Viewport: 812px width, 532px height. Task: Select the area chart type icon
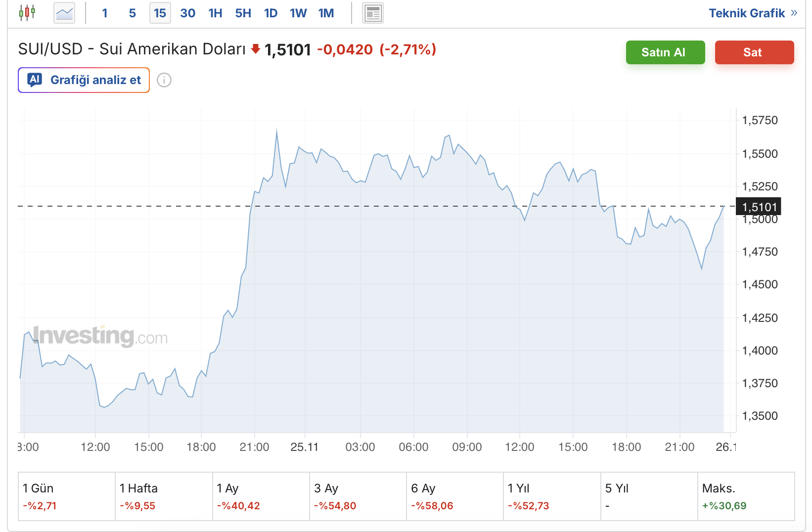[x=64, y=13]
